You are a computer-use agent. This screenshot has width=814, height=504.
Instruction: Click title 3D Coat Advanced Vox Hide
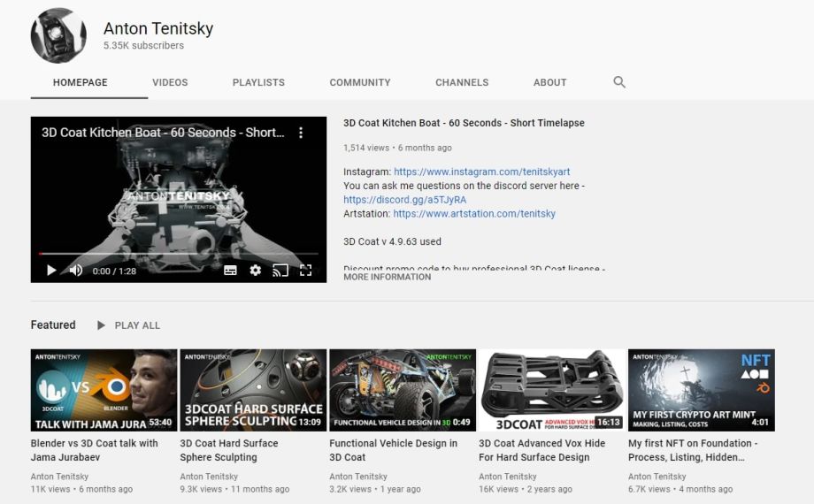[542, 450]
